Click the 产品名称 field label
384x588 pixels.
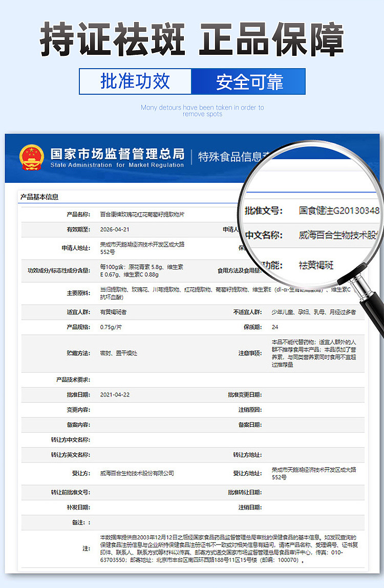pyautogui.click(x=78, y=215)
